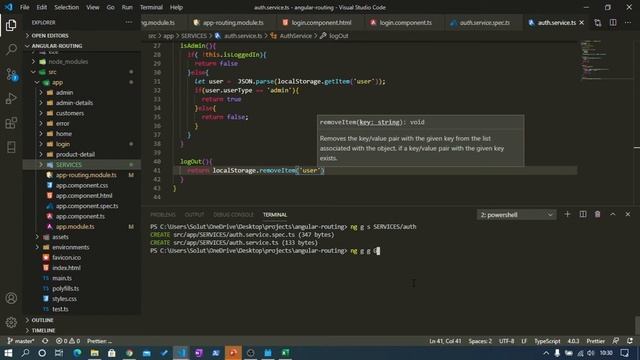Close the terminal panel
Screen dimensions: 640x360
coord(628,214)
